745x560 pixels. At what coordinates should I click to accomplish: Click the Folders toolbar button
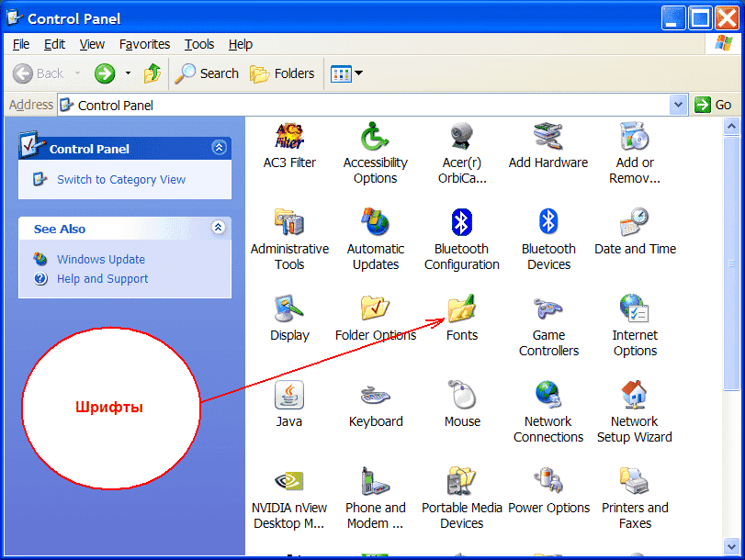coord(283,73)
